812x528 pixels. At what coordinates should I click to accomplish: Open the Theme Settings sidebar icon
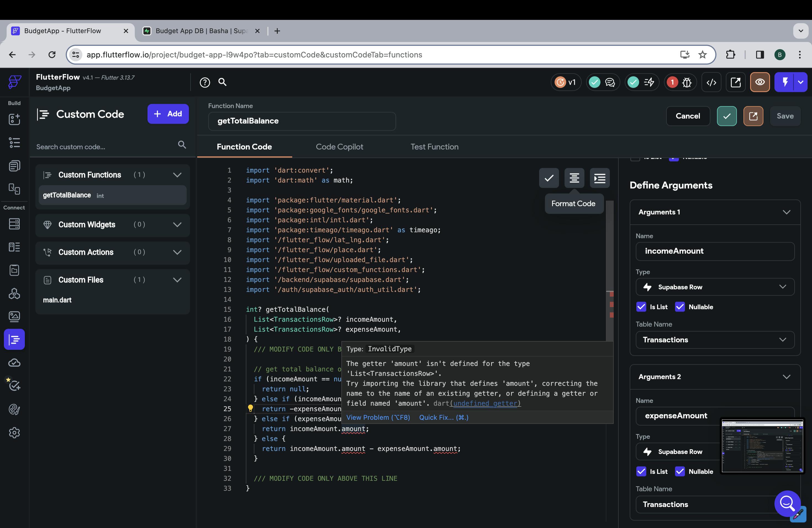point(14,409)
